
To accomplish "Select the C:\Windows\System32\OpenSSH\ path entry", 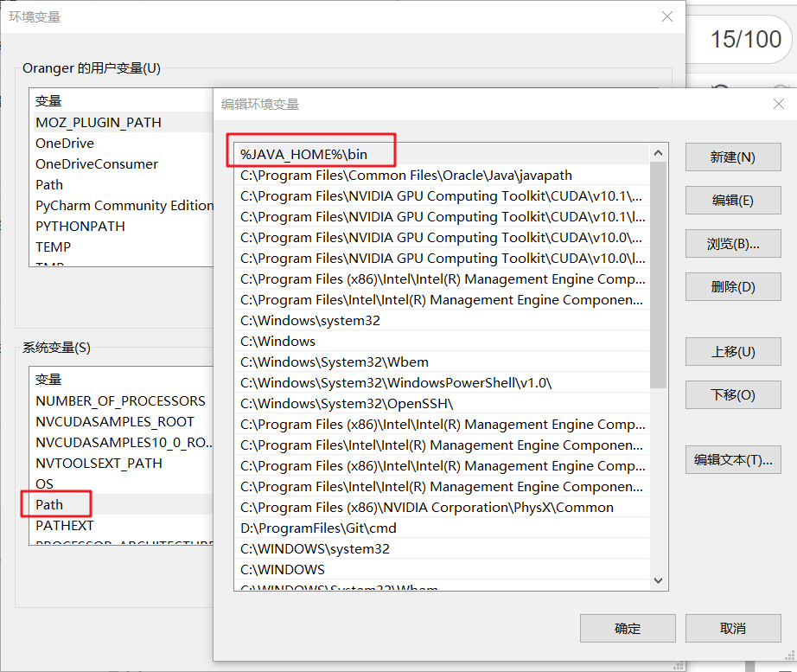I will 442,403.
